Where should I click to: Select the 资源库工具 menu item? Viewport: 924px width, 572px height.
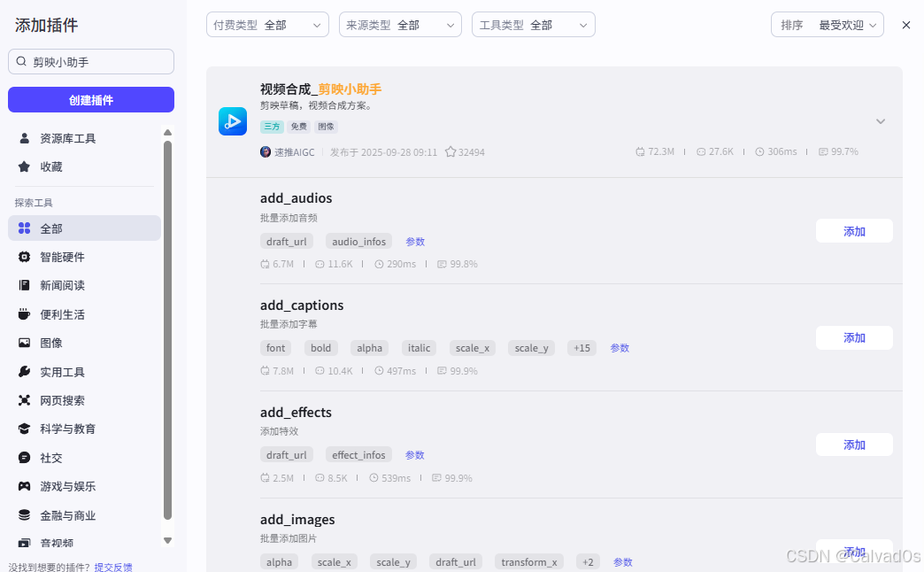click(84, 138)
